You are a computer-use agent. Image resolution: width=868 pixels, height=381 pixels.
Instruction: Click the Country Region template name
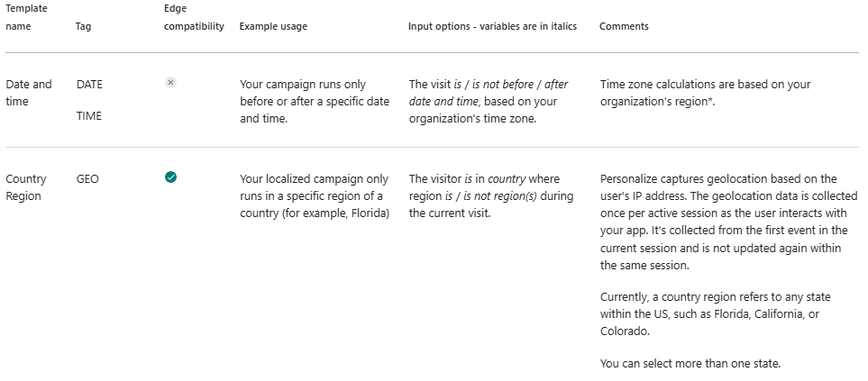tap(26, 187)
